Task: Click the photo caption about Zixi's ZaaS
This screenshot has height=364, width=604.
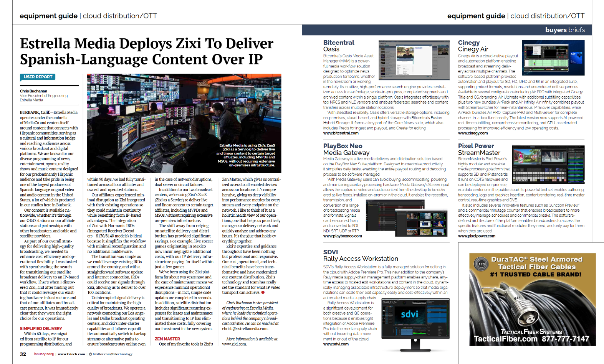Action: 246,155
